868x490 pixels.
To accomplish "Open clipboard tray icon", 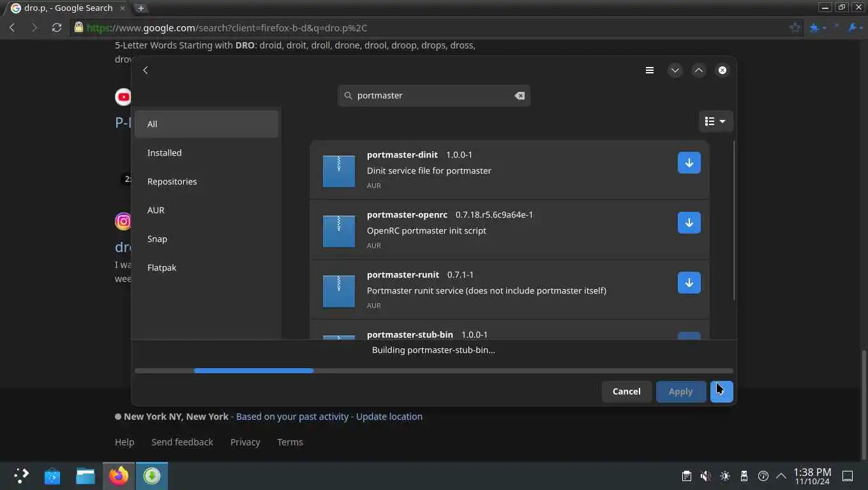I will [x=687, y=476].
